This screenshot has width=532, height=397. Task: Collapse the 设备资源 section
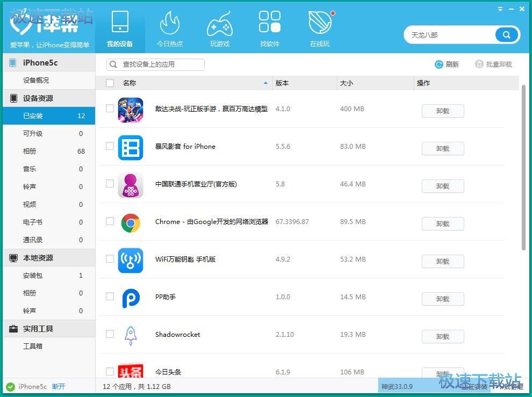tap(49, 98)
